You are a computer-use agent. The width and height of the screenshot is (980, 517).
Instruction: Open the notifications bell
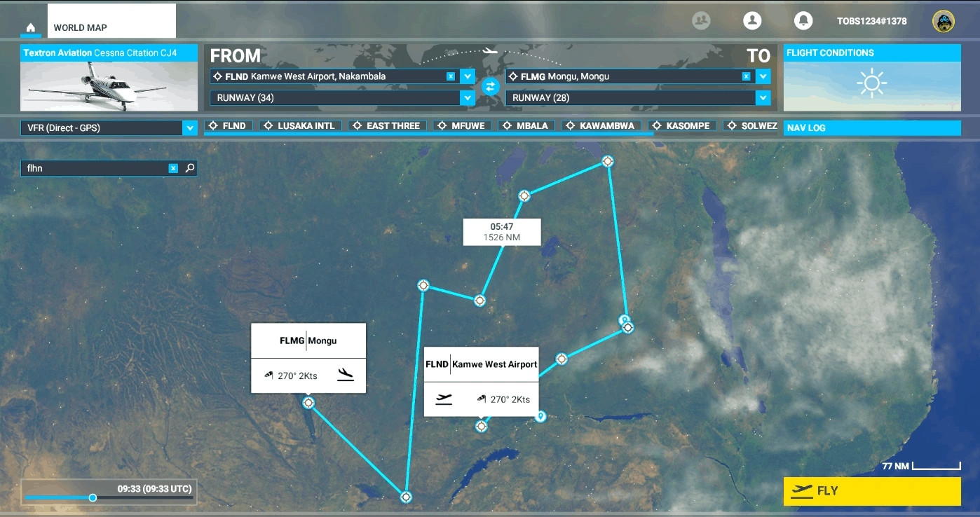803,20
